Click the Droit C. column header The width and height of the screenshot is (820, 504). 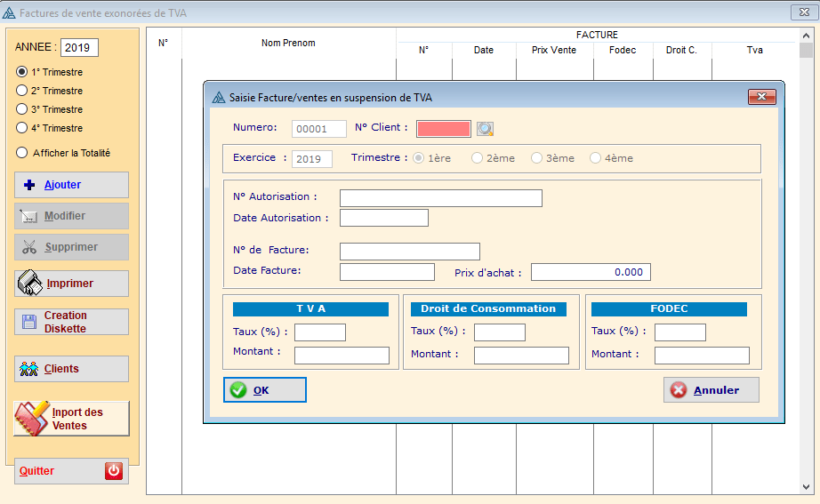pyautogui.click(x=682, y=50)
